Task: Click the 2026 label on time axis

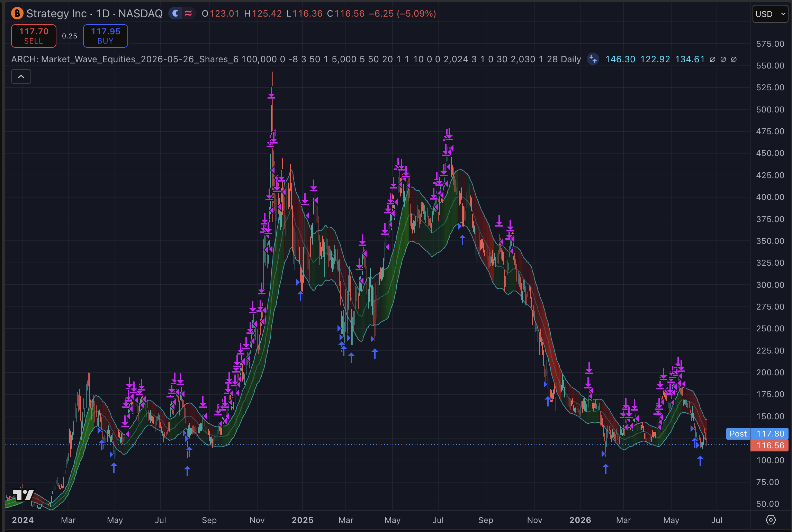Action: (x=580, y=520)
